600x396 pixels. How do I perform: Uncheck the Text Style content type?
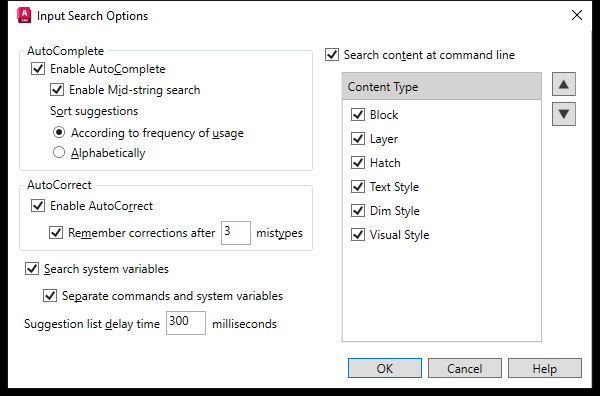point(358,187)
